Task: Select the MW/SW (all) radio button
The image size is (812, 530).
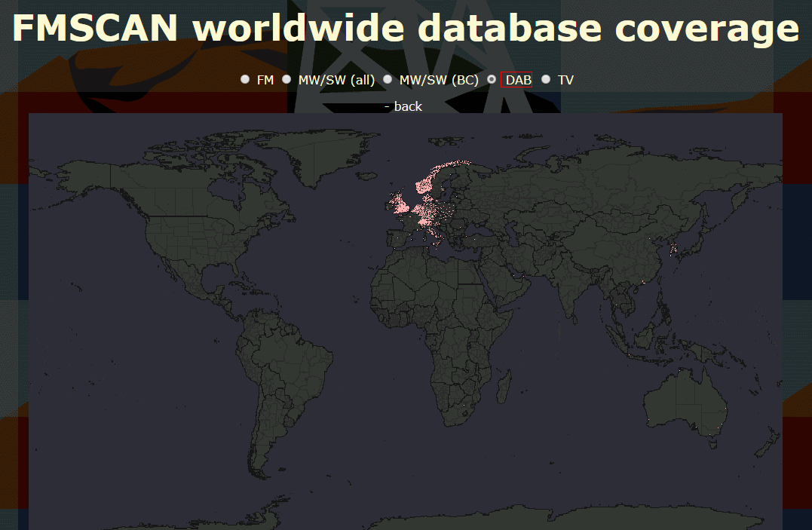Action: (286, 79)
